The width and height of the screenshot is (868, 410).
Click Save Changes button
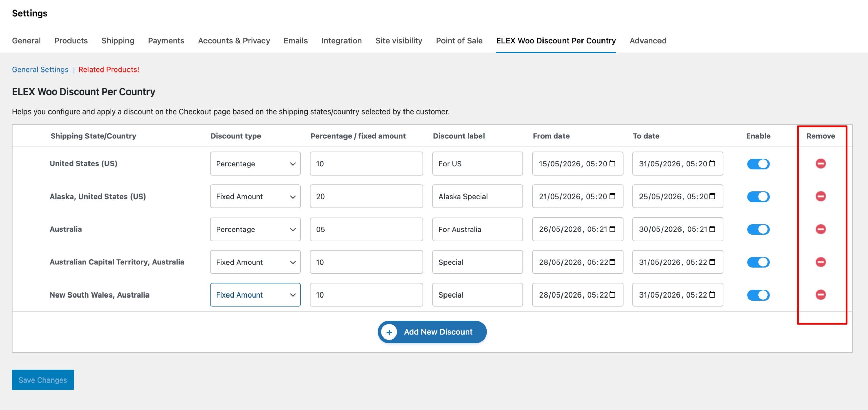[43, 380]
